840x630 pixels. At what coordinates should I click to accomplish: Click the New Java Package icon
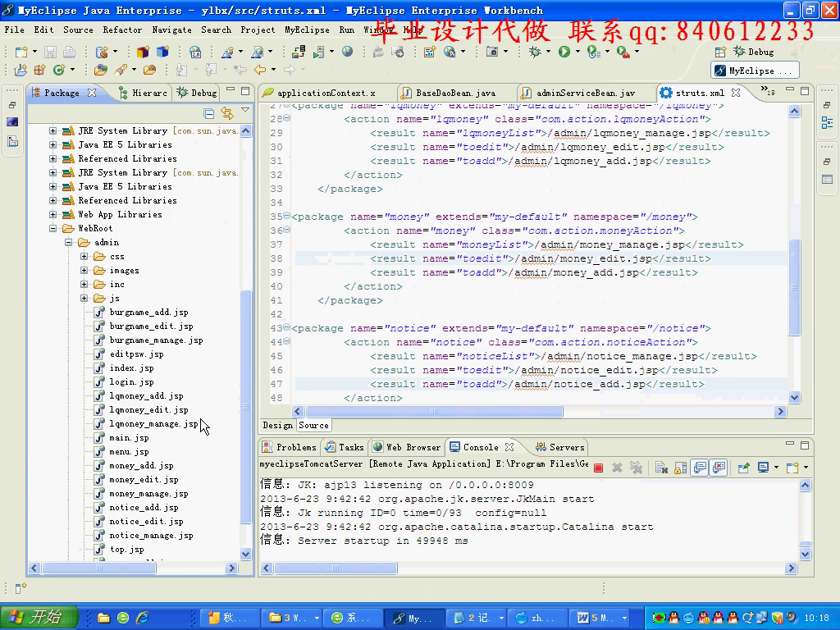click(39, 70)
